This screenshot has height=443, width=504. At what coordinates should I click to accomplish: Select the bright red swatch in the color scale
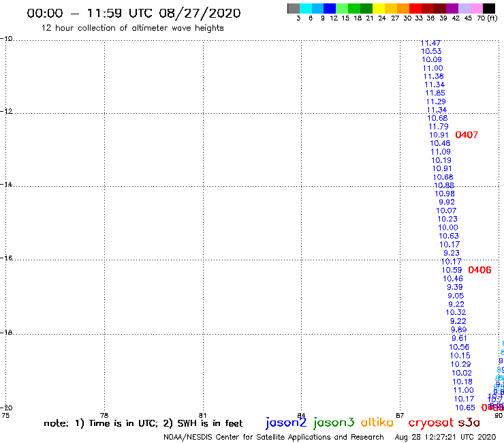coord(415,8)
